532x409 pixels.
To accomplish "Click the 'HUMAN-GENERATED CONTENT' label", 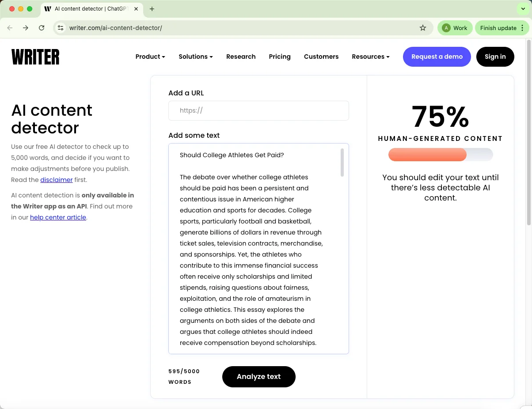I will tap(441, 139).
